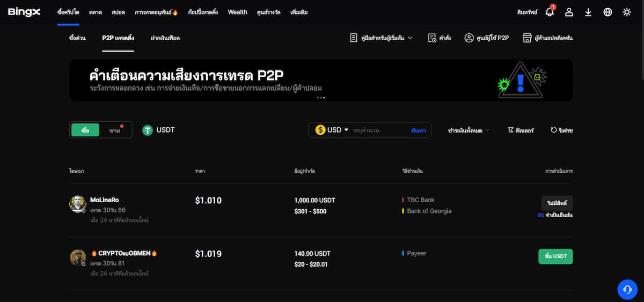Click the verification-required ID icon under MoLineRo

tap(540, 215)
